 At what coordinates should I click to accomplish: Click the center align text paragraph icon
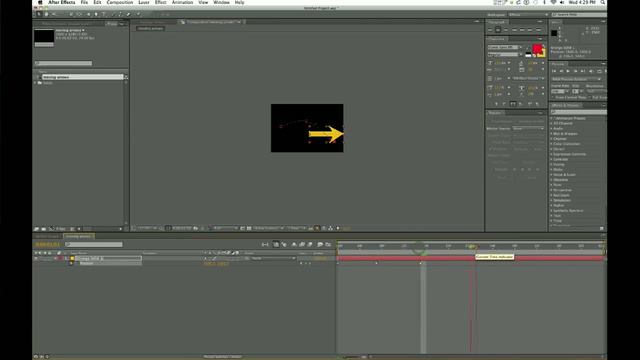tap(498, 30)
